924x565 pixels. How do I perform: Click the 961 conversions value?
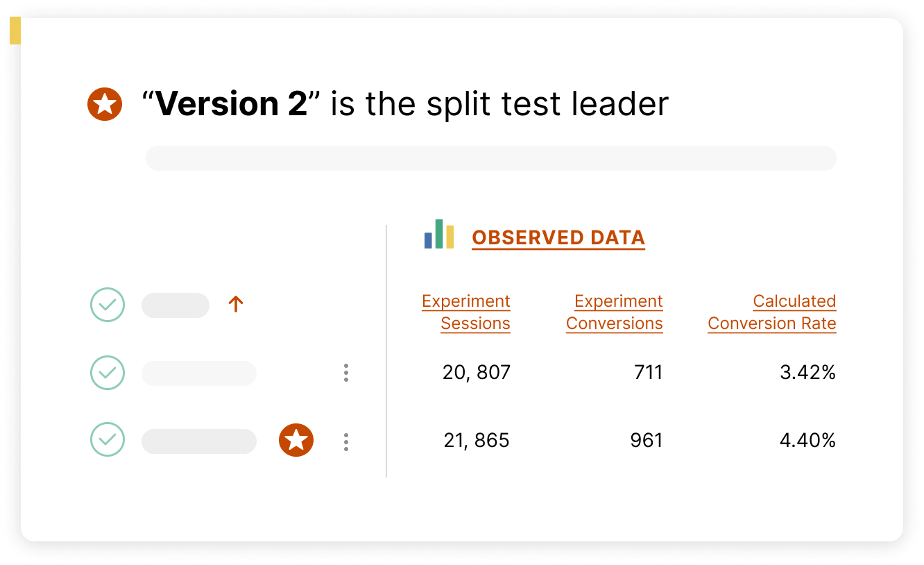(x=647, y=440)
